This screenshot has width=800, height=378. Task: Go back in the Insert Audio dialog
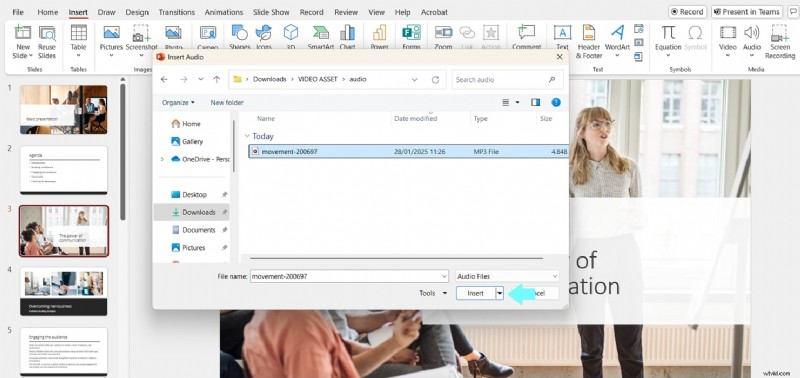(164, 80)
